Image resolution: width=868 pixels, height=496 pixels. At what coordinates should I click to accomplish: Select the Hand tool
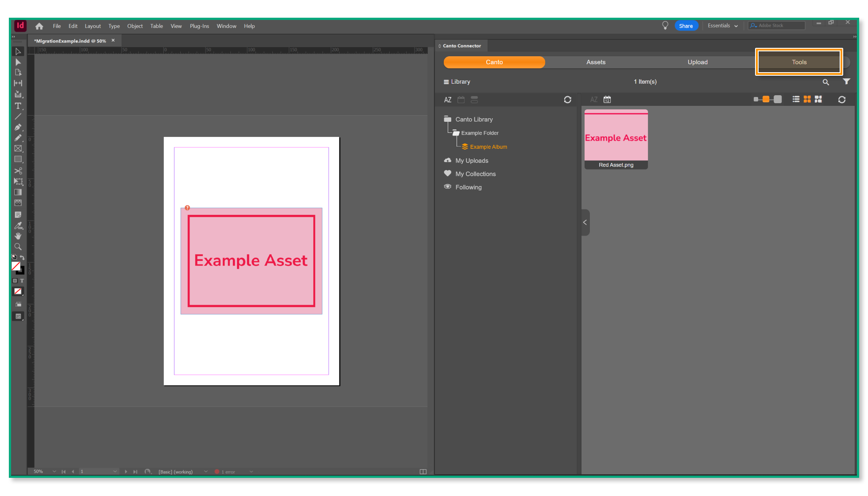18,236
